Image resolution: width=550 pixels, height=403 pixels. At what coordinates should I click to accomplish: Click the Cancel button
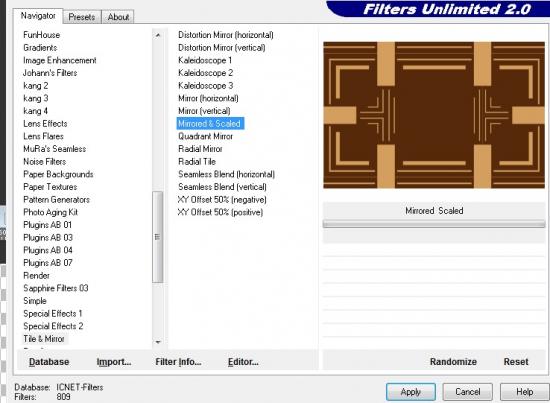468,392
